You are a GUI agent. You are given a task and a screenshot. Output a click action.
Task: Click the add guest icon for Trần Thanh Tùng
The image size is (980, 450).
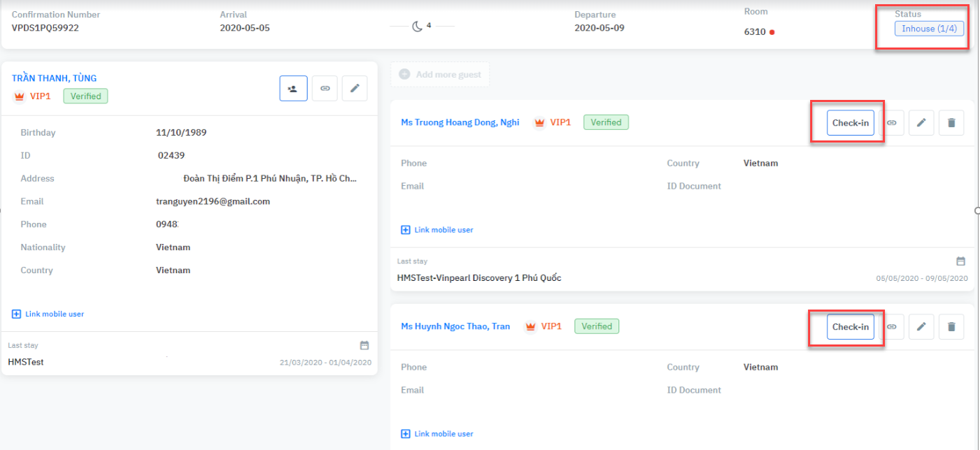(x=293, y=89)
